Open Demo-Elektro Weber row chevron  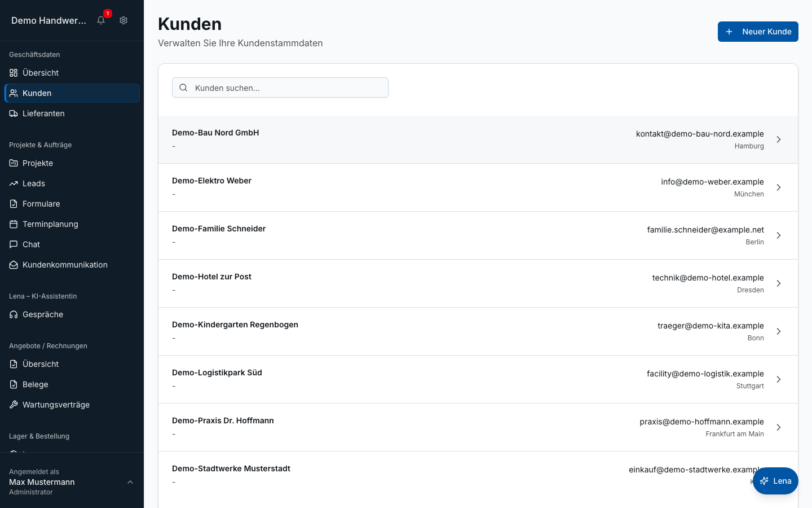tap(778, 187)
